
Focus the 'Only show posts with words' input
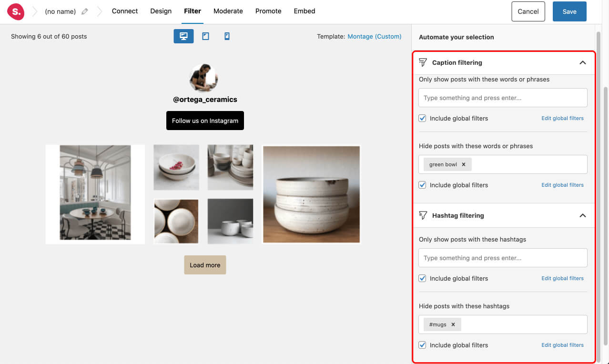[x=503, y=98]
